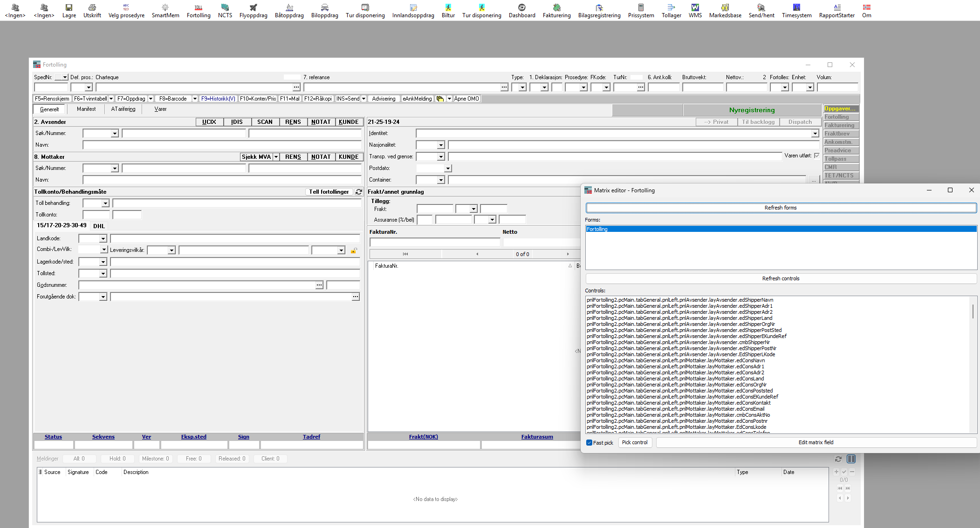Image resolution: width=980 pixels, height=528 pixels.
Task: Open the Landkode dropdown
Action: pyautogui.click(x=103, y=239)
